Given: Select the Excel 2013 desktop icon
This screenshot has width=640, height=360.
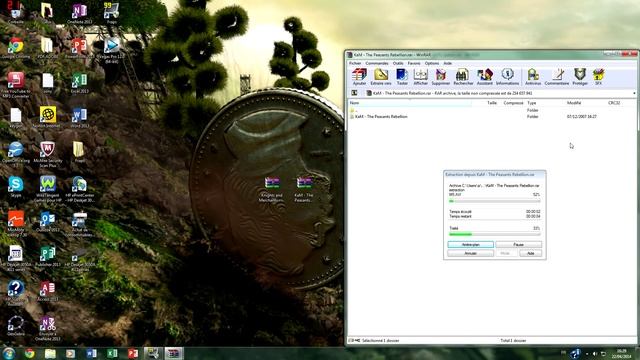Looking at the screenshot, I should pyautogui.click(x=80, y=83).
